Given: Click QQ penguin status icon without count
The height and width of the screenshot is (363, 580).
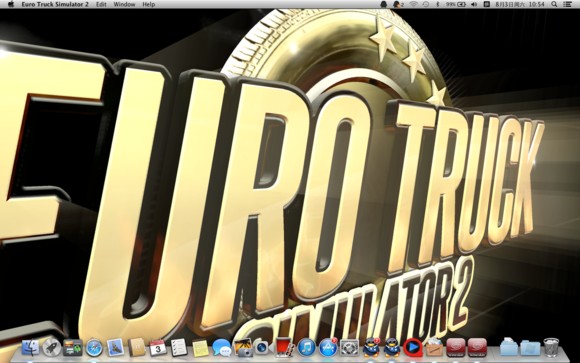Looking at the screenshot, I should coord(384,4).
